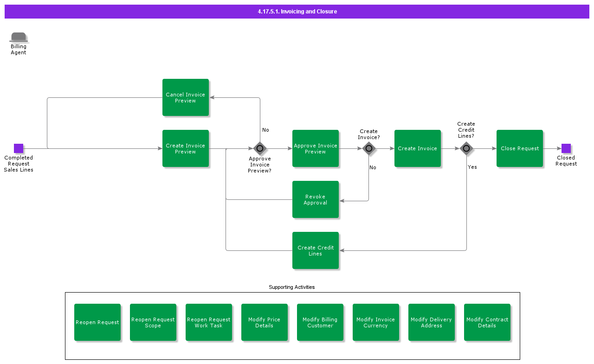Open the Cancel Invoice Preview activity

(186, 97)
